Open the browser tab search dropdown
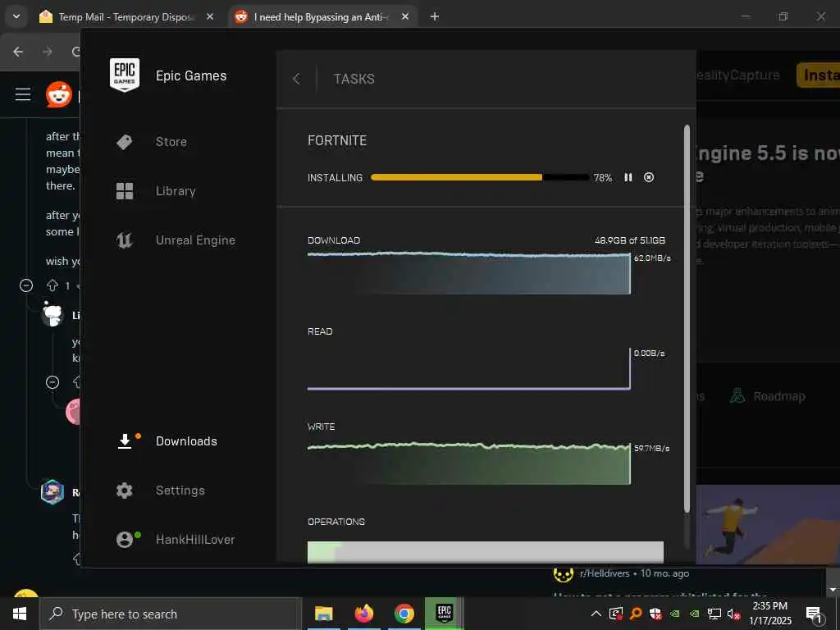 pos(16,16)
